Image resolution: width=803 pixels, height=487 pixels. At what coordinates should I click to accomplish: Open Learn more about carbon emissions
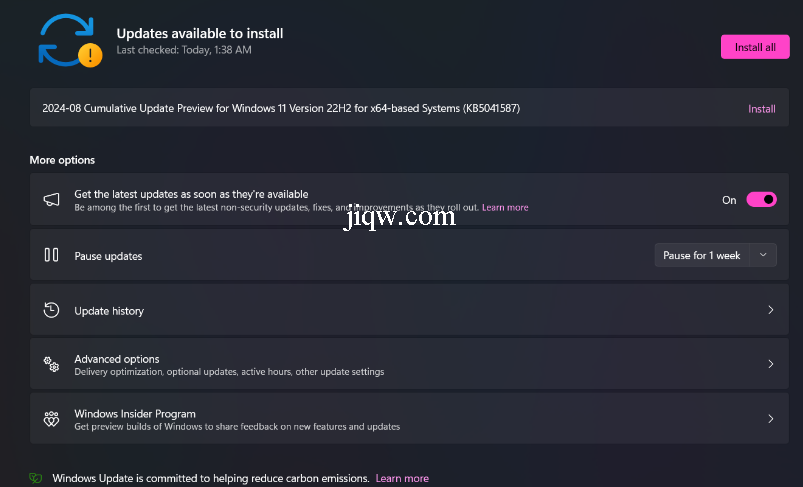(402, 479)
